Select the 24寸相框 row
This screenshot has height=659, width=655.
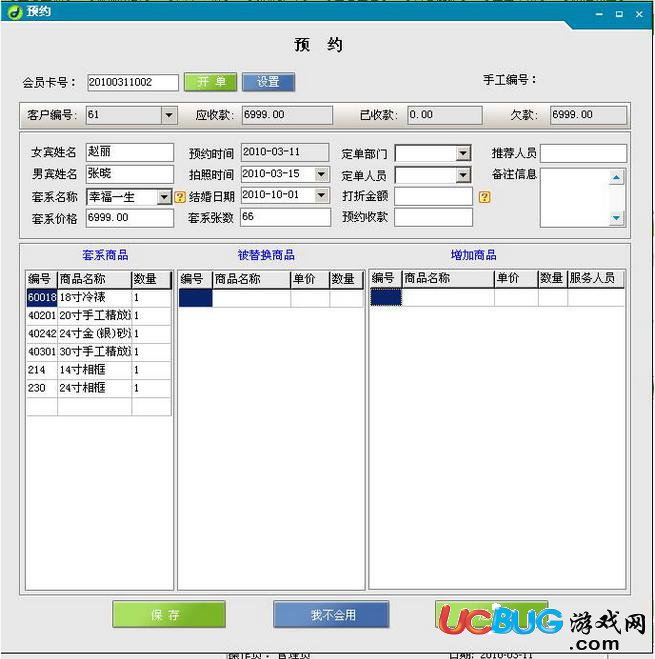point(99,388)
